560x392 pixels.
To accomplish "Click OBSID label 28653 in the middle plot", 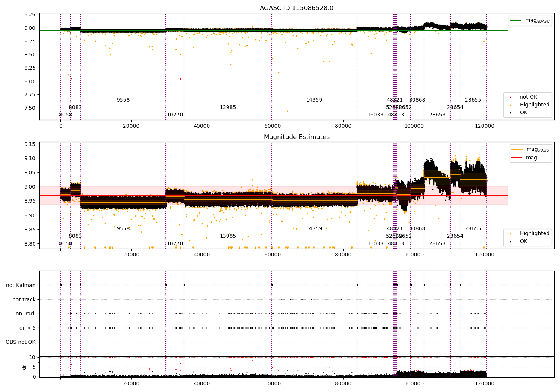I will (437, 244).
